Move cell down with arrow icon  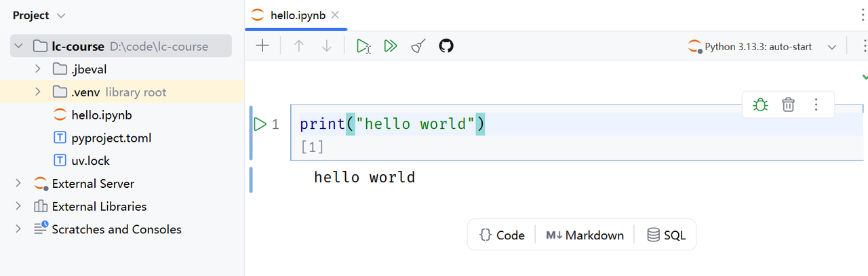[327, 46]
